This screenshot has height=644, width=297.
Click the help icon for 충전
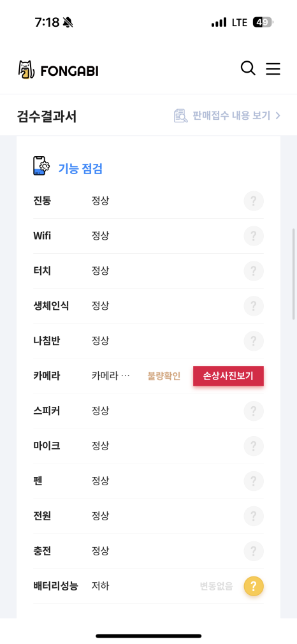coord(254,550)
